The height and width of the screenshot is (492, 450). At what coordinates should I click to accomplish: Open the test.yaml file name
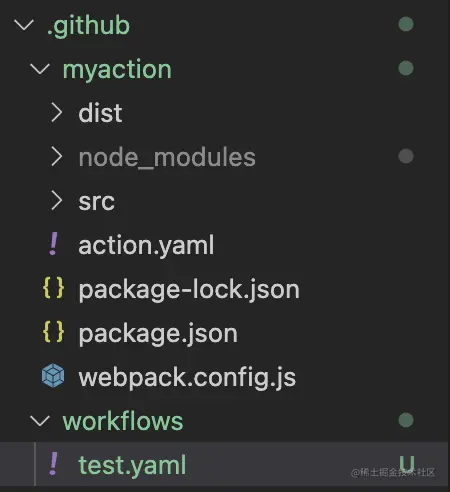coord(132,465)
